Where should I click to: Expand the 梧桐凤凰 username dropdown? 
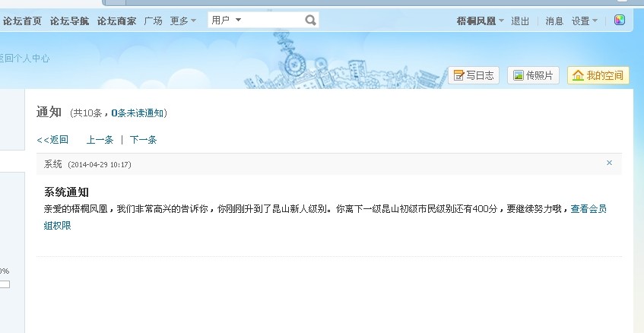pos(480,21)
